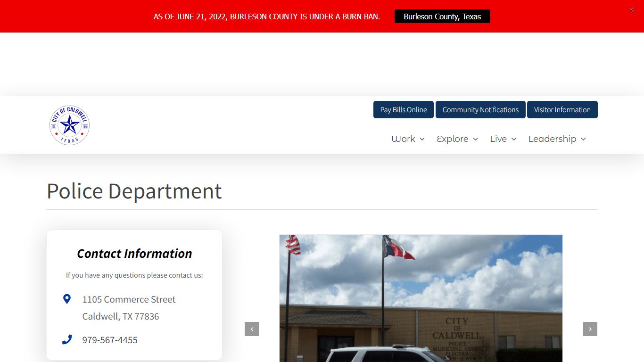Open Community Notifications

[480, 109]
